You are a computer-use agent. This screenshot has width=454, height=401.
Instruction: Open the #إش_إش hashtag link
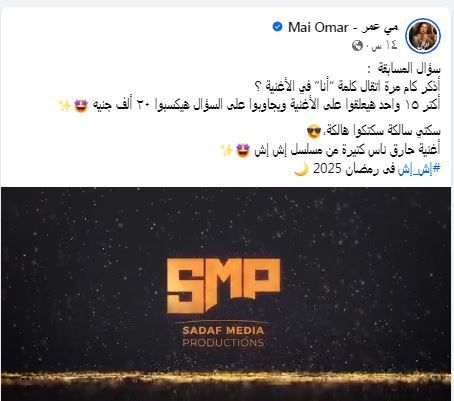point(419,169)
